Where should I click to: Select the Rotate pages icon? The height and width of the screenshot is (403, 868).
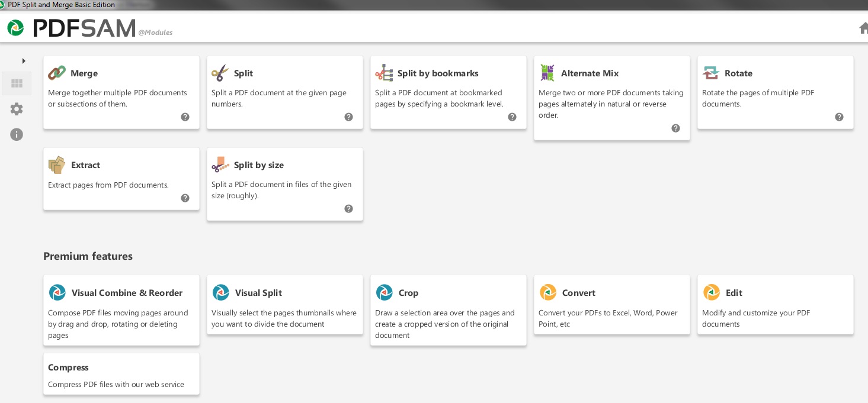click(x=711, y=72)
